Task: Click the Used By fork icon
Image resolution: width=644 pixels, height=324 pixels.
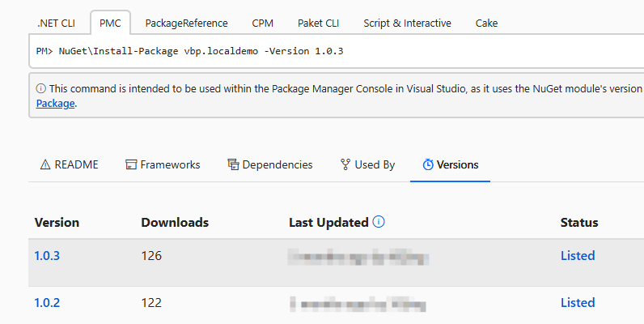Action: (345, 164)
